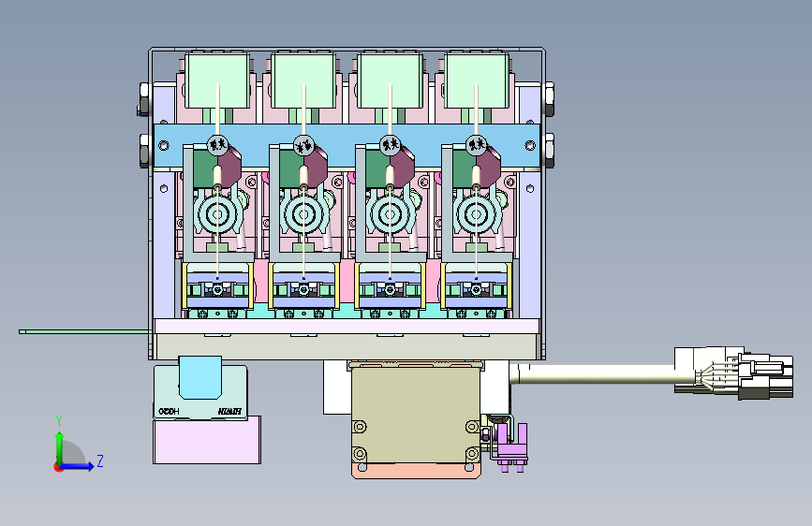Select the HIWIN guide block
The image size is (812, 526).
pos(199,391)
